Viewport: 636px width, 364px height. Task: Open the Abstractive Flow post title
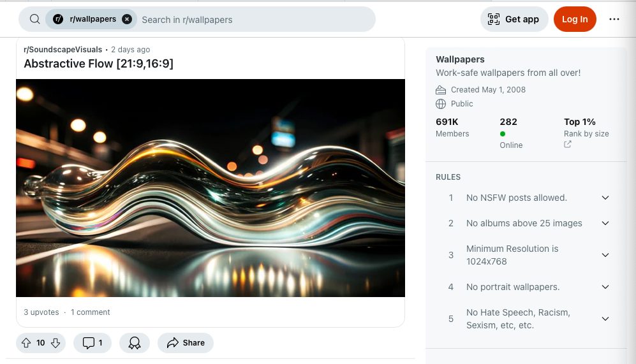99,64
